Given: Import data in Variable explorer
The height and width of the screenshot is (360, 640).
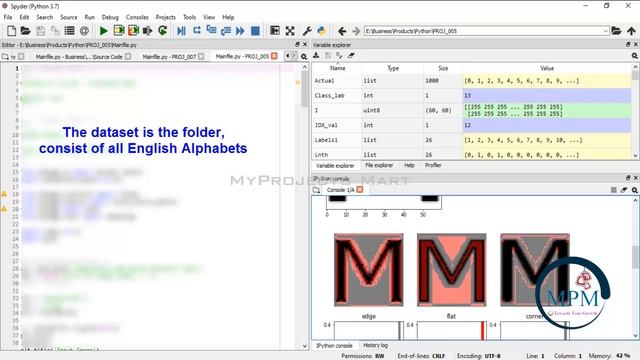Looking at the screenshot, I should point(316,56).
